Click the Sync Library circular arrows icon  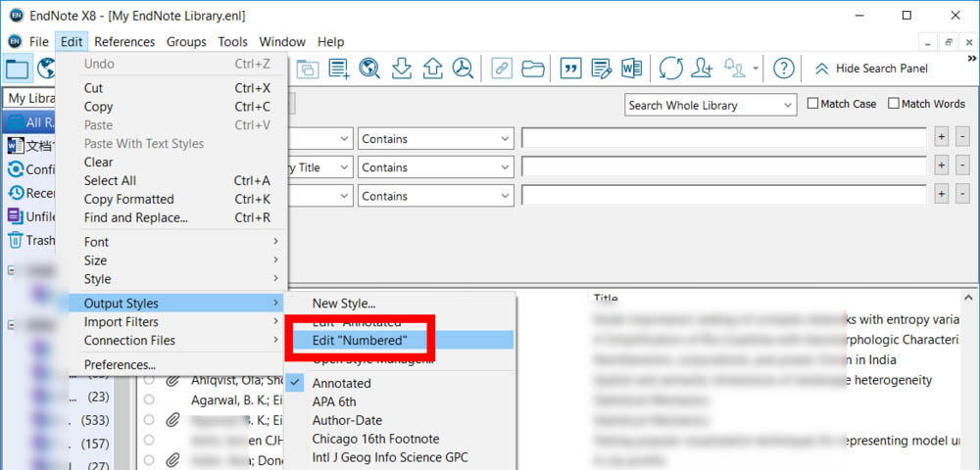click(670, 69)
